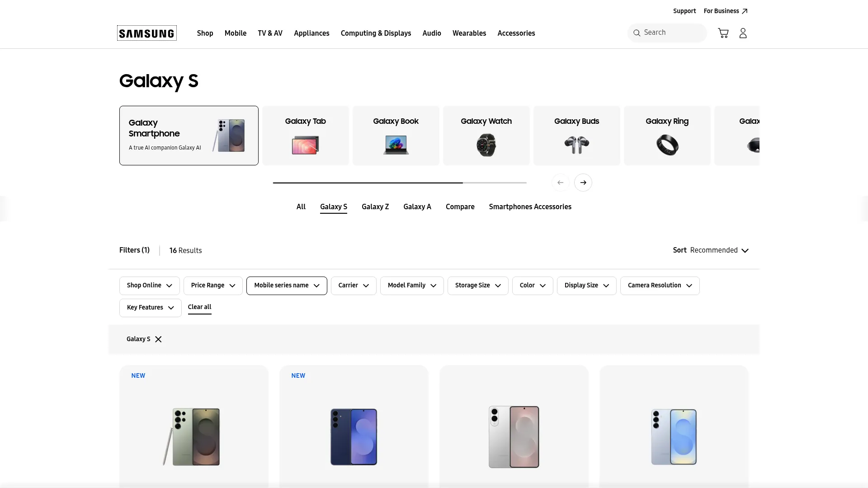Image resolution: width=868 pixels, height=488 pixels.
Task: Select the Galaxy Watch category card
Action: click(x=486, y=136)
